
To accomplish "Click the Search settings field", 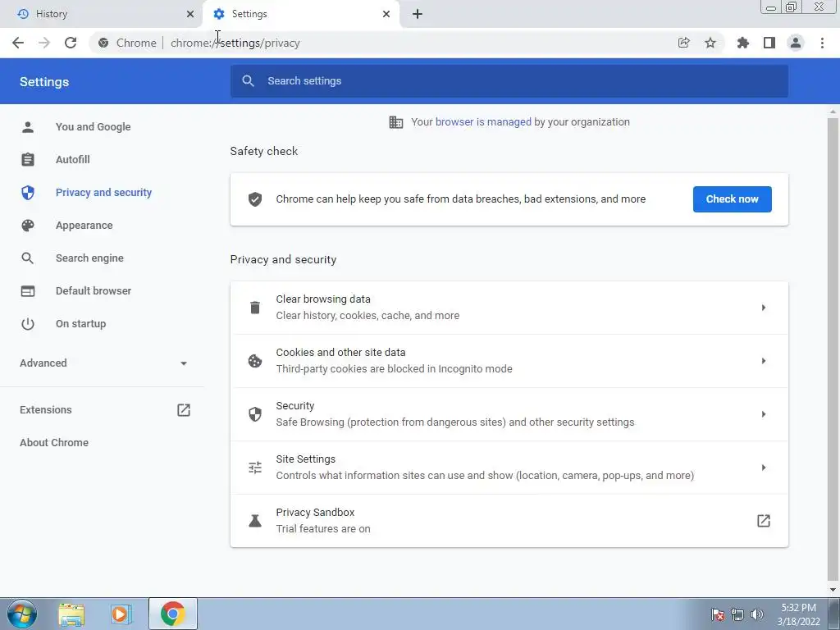I will 509,81.
